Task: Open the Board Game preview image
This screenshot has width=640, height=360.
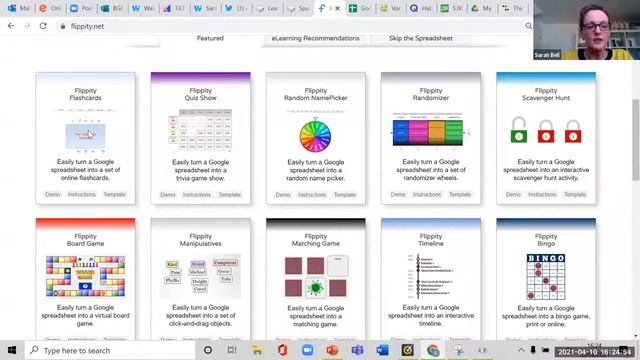Action: (85, 276)
